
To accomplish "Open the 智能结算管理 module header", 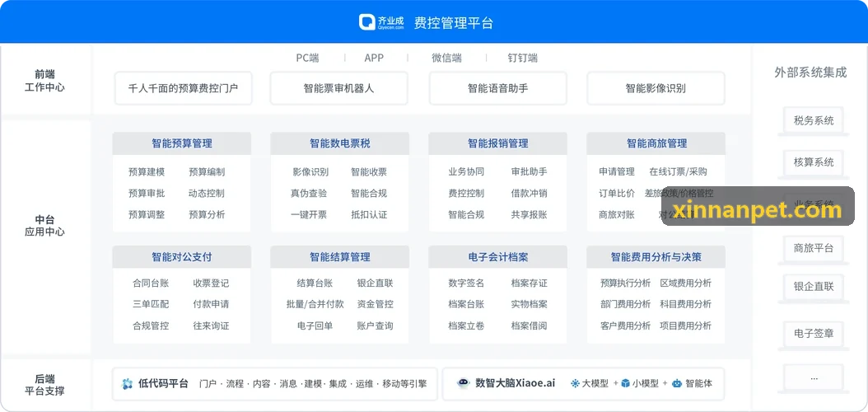I will point(340,257).
